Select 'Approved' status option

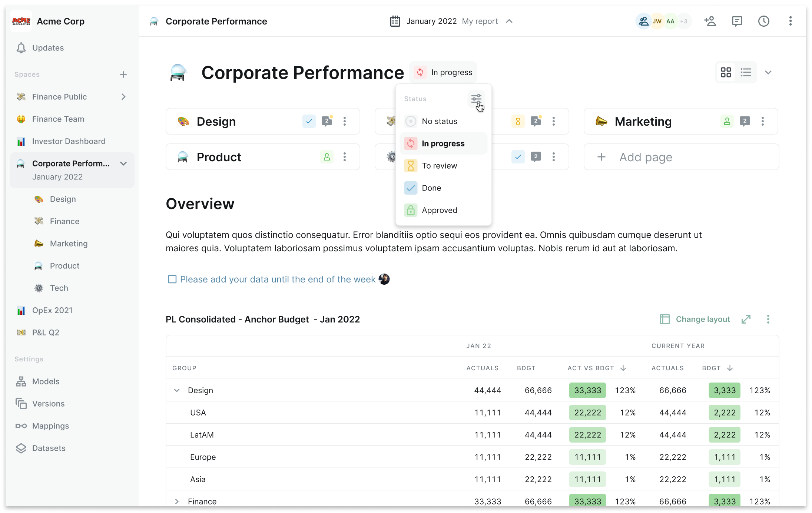[x=439, y=210]
